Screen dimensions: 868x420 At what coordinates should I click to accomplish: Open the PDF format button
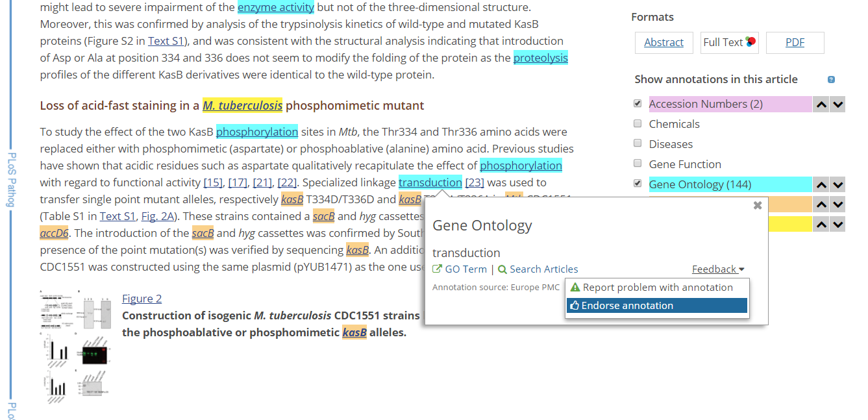pos(795,43)
